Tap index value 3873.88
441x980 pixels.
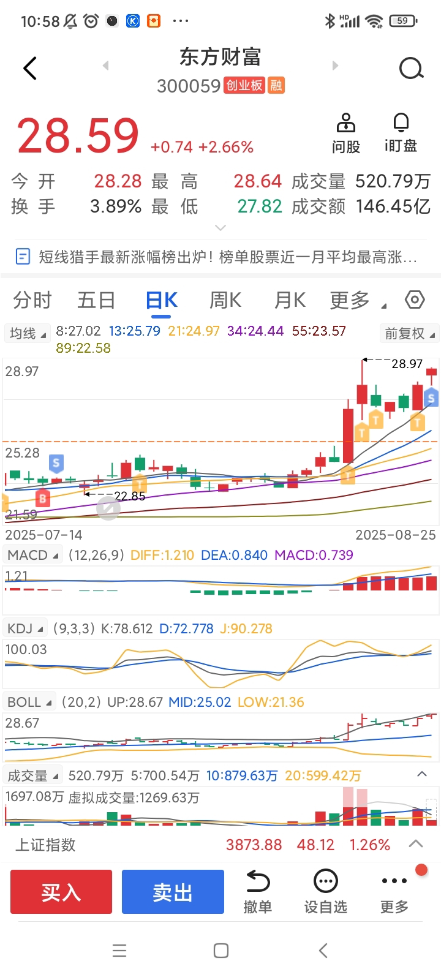pyautogui.click(x=254, y=845)
